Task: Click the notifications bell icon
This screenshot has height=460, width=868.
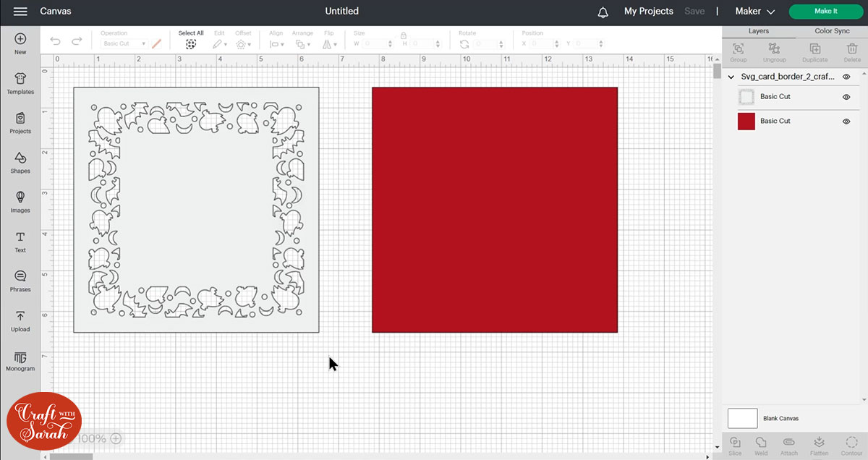Action: click(x=603, y=12)
